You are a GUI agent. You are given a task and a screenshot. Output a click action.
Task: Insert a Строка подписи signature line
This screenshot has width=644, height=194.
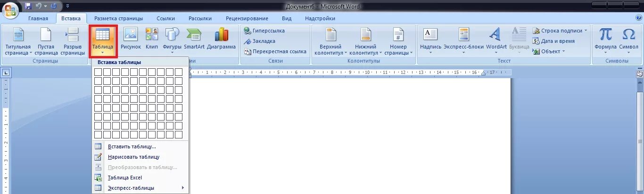click(560, 31)
